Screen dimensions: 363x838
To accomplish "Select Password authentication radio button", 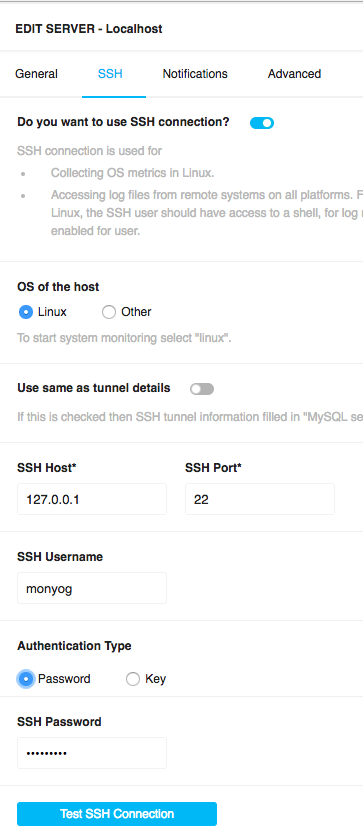I will tap(26, 679).
